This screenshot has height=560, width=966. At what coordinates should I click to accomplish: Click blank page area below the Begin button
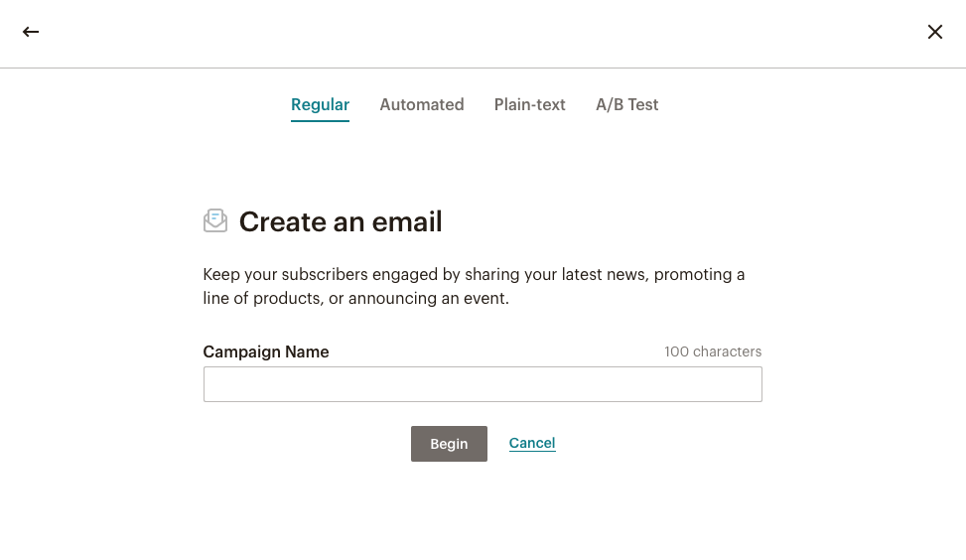click(483, 511)
